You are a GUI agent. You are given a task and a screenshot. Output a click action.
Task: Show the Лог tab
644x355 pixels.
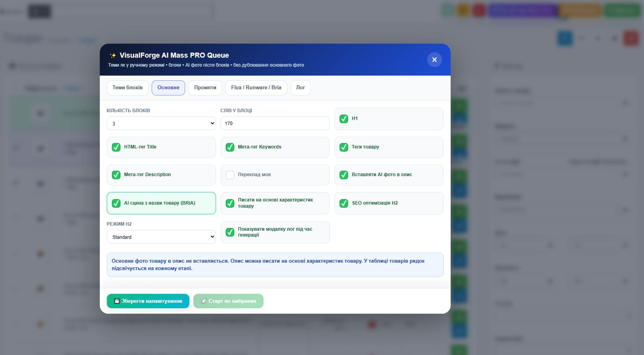301,88
